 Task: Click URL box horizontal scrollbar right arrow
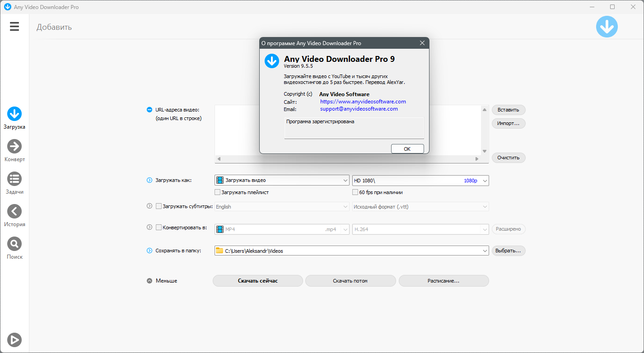pyautogui.click(x=477, y=159)
